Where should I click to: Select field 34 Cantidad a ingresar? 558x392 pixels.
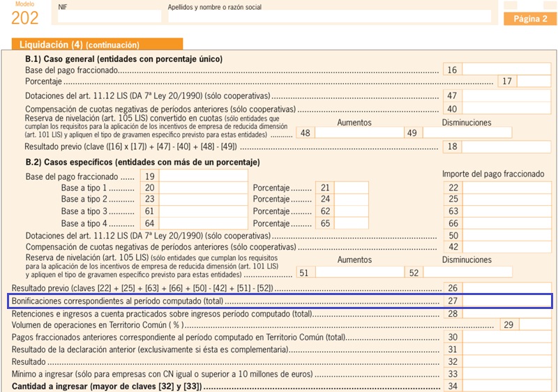click(507, 386)
